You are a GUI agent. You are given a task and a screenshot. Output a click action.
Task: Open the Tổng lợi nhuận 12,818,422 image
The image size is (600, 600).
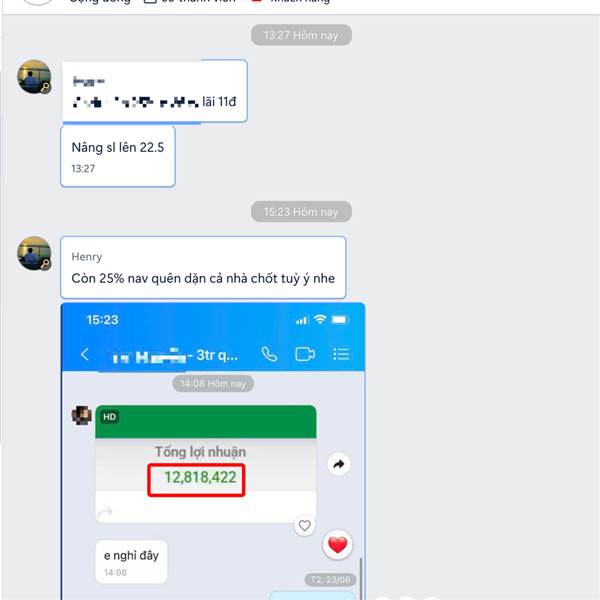206,464
